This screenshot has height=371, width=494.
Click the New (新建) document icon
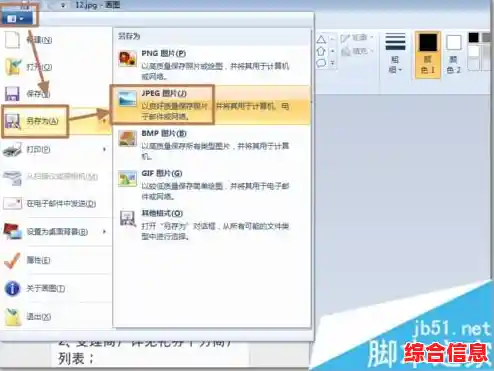(x=13, y=40)
